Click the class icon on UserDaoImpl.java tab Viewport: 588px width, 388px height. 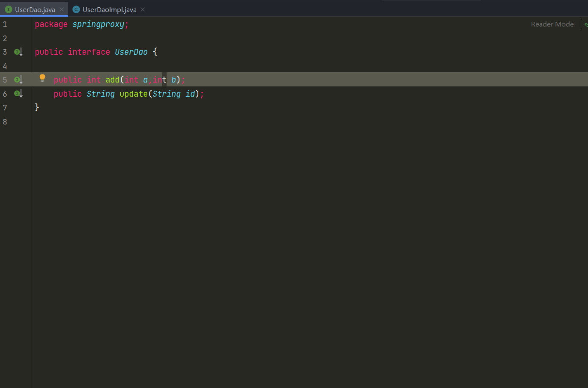pos(76,9)
